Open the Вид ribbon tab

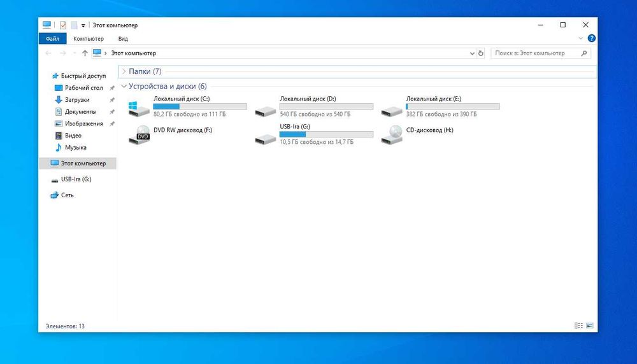pos(123,39)
